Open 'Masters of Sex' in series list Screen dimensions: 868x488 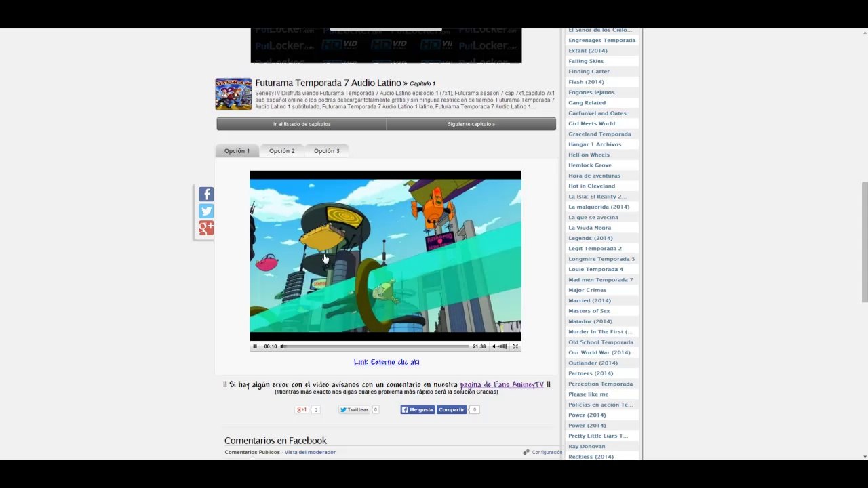pyautogui.click(x=589, y=311)
